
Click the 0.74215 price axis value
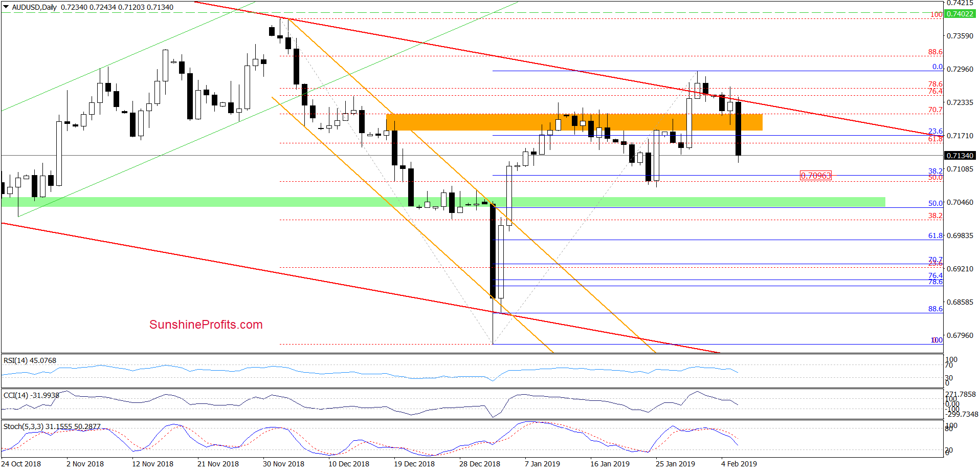coord(960,3)
